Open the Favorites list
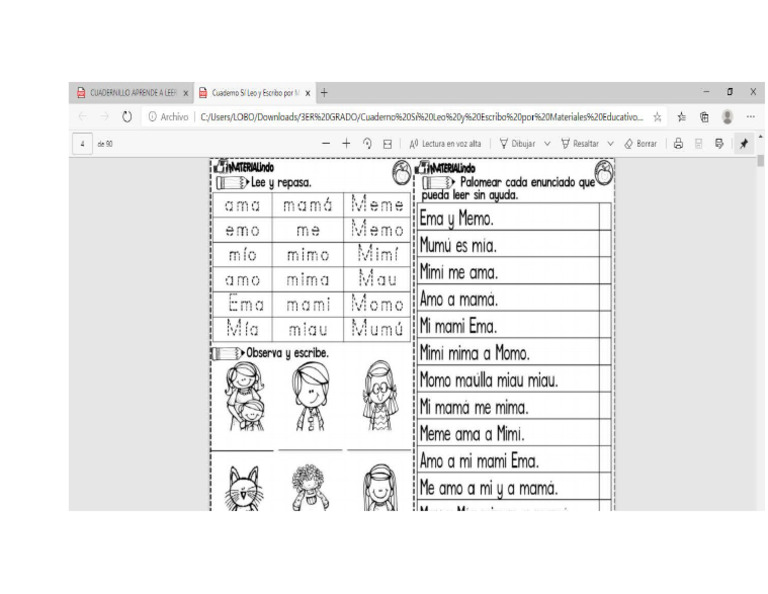768x594 pixels. tap(681, 117)
